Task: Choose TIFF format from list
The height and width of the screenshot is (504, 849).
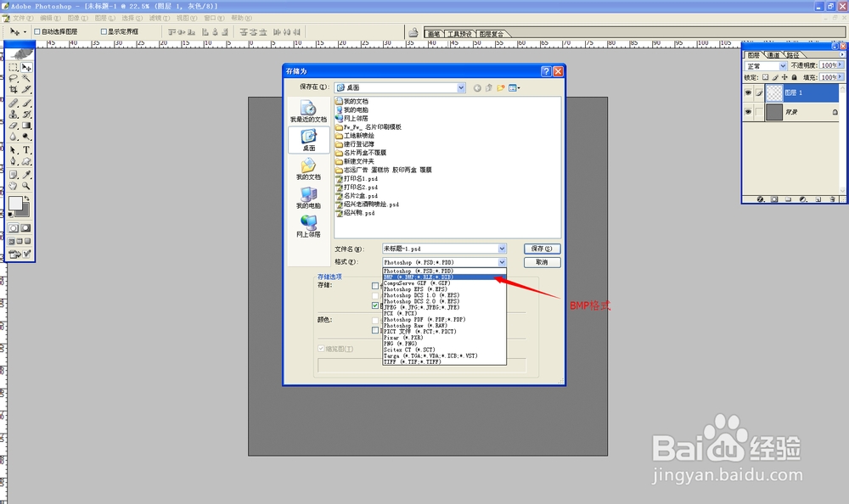Action: click(445, 361)
